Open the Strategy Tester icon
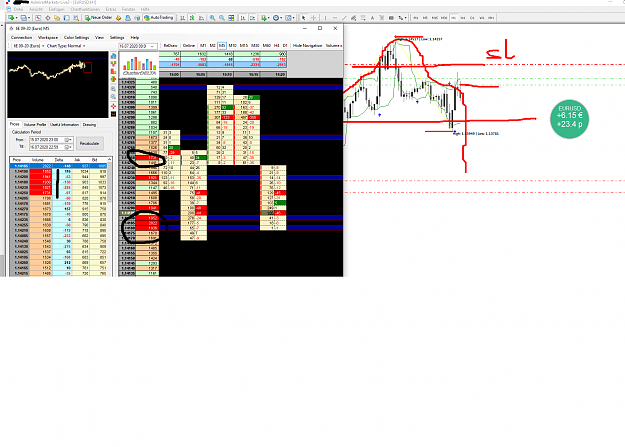The height and width of the screenshot is (447, 625). [x=76, y=18]
